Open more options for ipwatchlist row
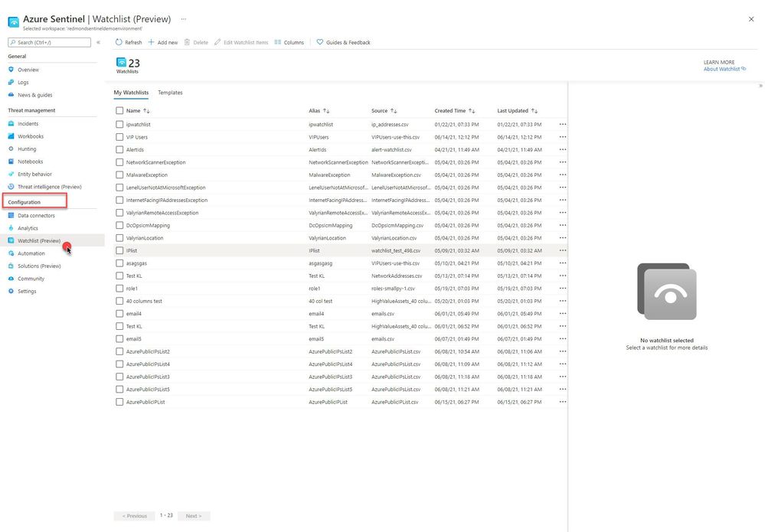 [563, 124]
